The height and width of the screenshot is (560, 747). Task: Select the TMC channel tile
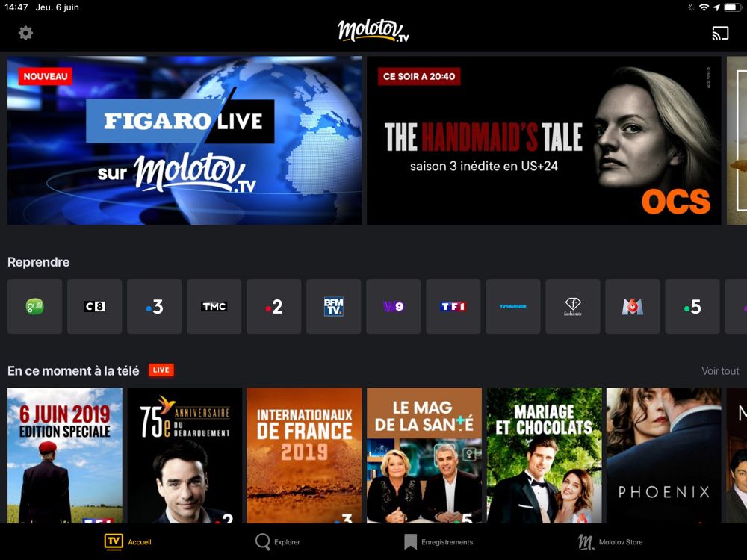click(x=214, y=306)
